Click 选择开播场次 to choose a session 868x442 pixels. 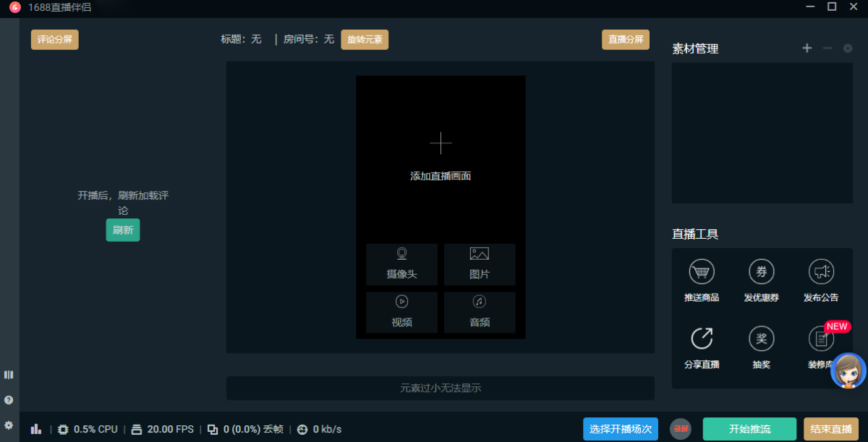click(x=620, y=428)
